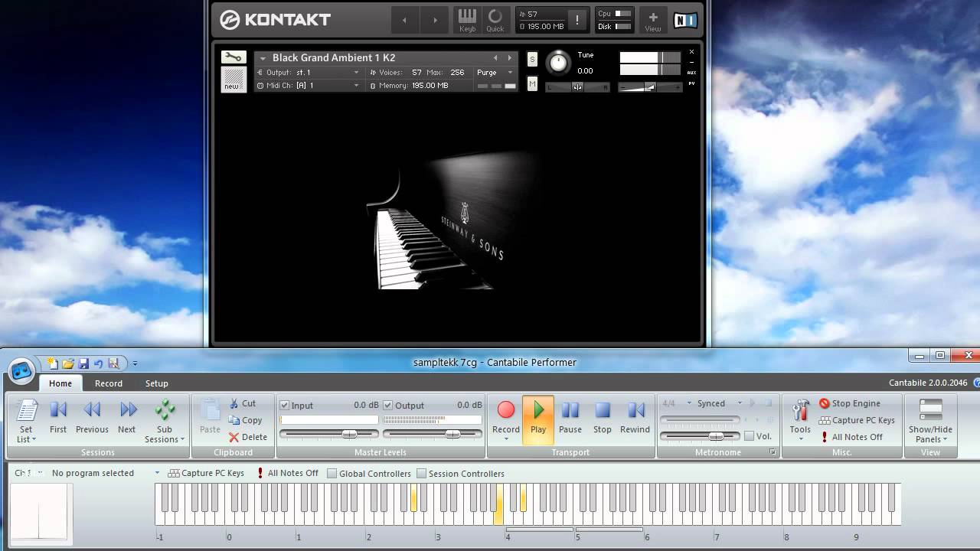Enable Global Controllers checkbox
This screenshot has height=551, width=980.
tap(332, 474)
